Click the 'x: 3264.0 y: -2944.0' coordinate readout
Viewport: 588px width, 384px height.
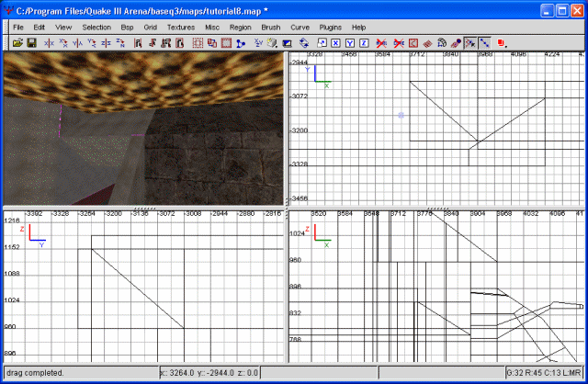coord(209,373)
